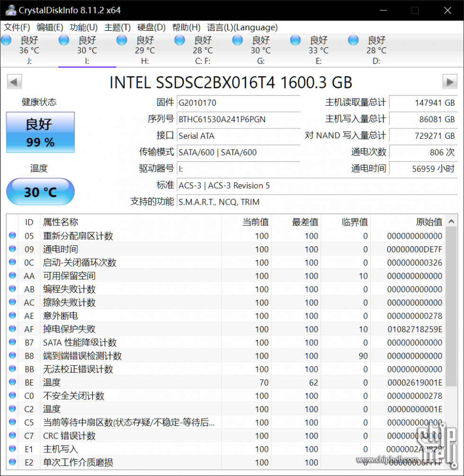This screenshot has width=464, height=476.
Task: Click raw value 00000000DE7F
Action: tap(415, 249)
